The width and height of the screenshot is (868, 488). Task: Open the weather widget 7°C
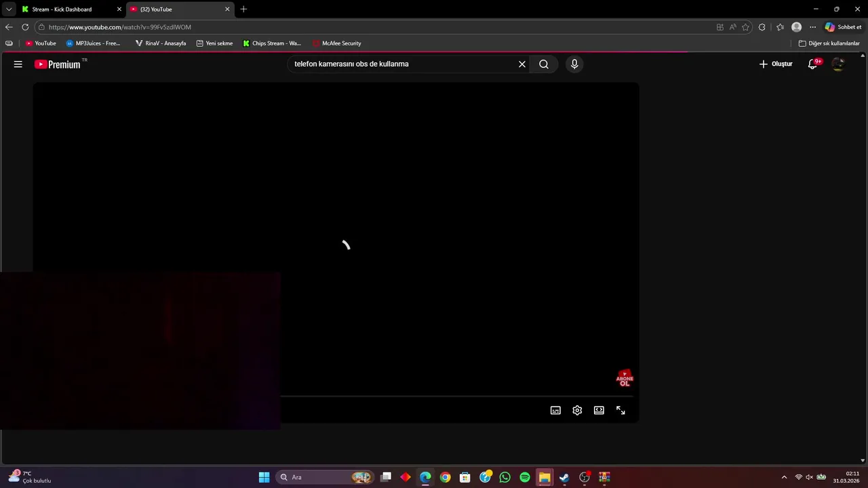coord(30,477)
